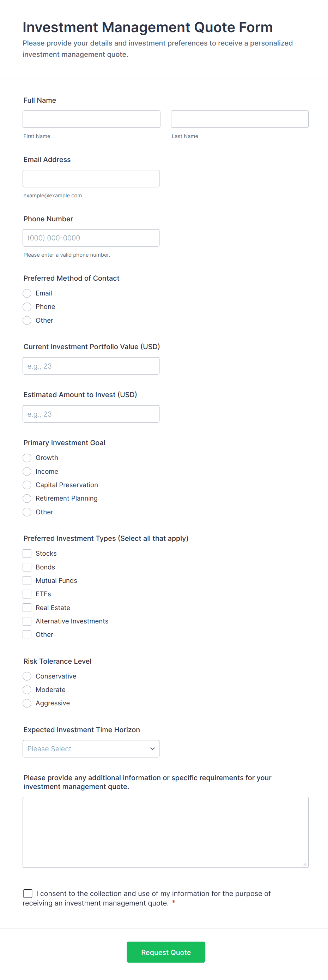Viewport: 328px width, 980px height.
Task: Tick the Mutual Funds checkbox
Action: (x=27, y=580)
